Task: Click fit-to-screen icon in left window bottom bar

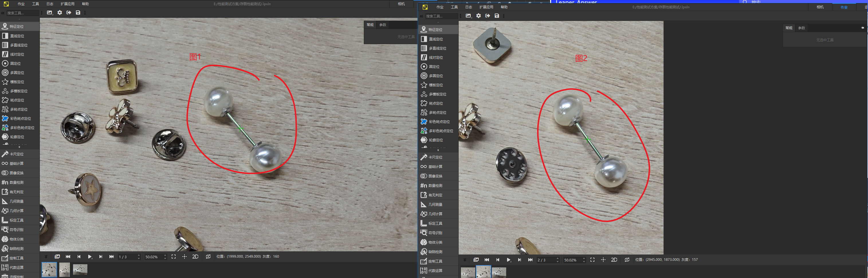Action: click(x=174, y=257)
